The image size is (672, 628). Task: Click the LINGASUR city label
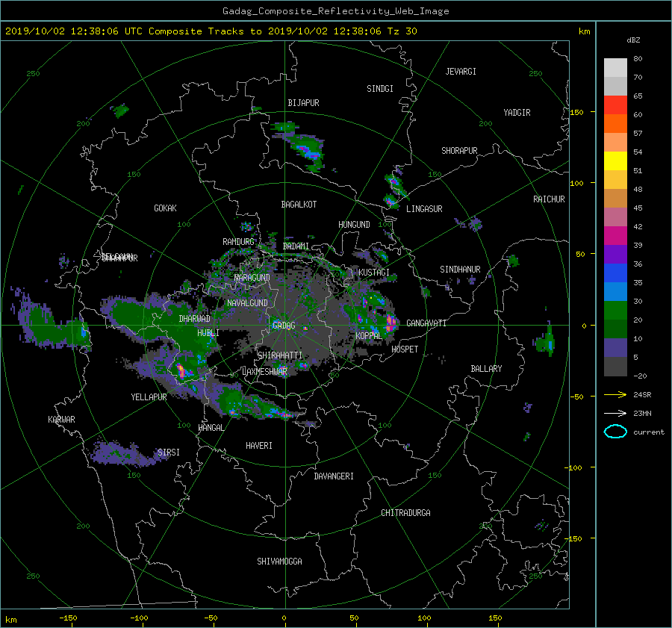tap(424, 209)
